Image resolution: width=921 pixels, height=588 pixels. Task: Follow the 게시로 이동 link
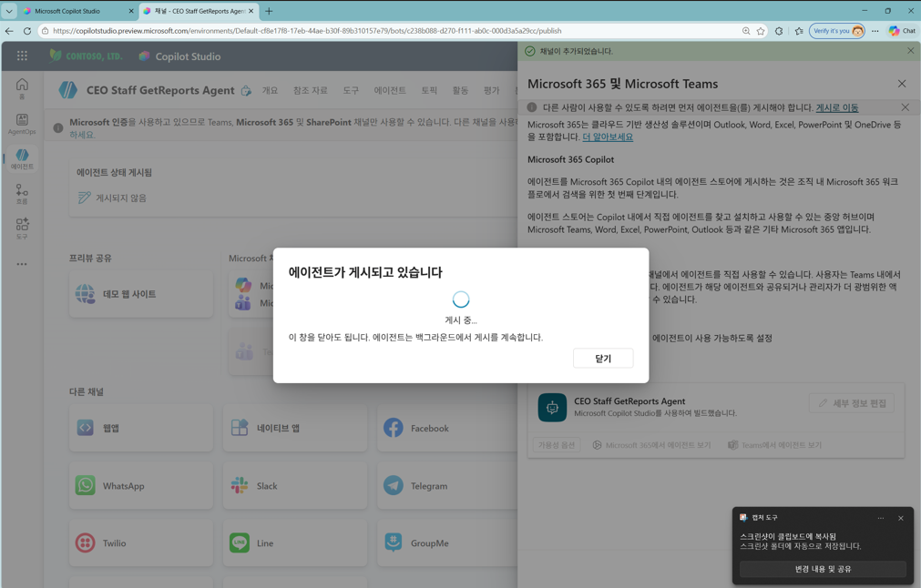tap(837, 107)
